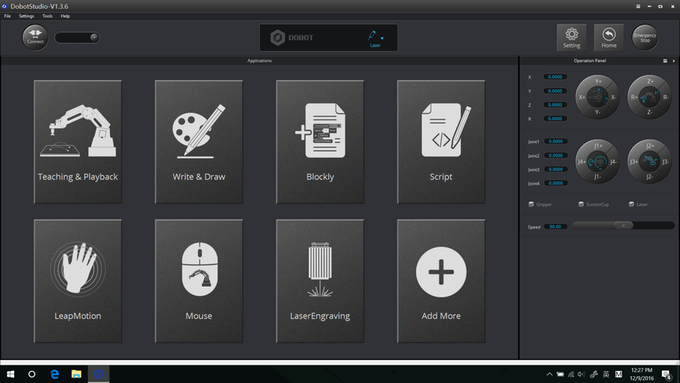The image size is (680, 383).
Task: Jog joint 4 with J4-
Action: (x=613, y=162)
